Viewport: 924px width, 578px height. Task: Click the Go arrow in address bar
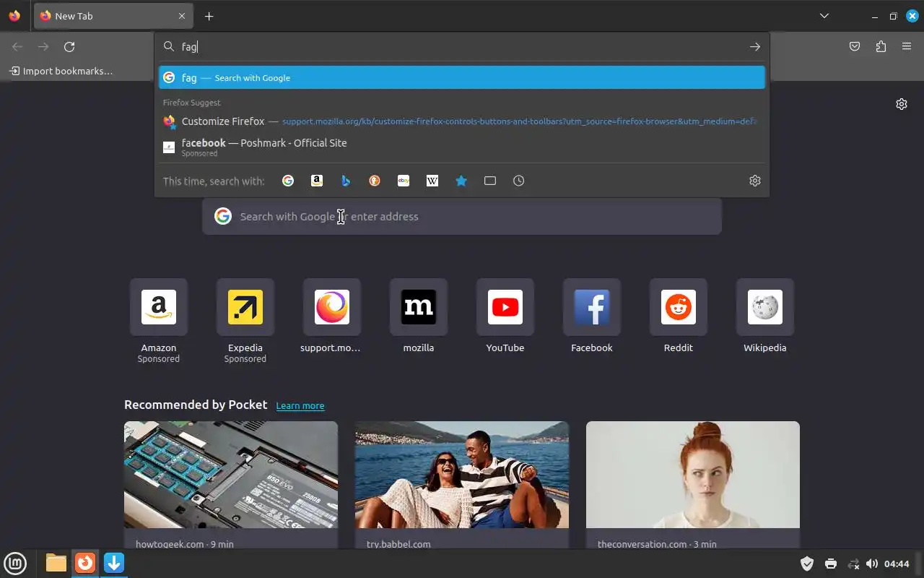[754, 47]
